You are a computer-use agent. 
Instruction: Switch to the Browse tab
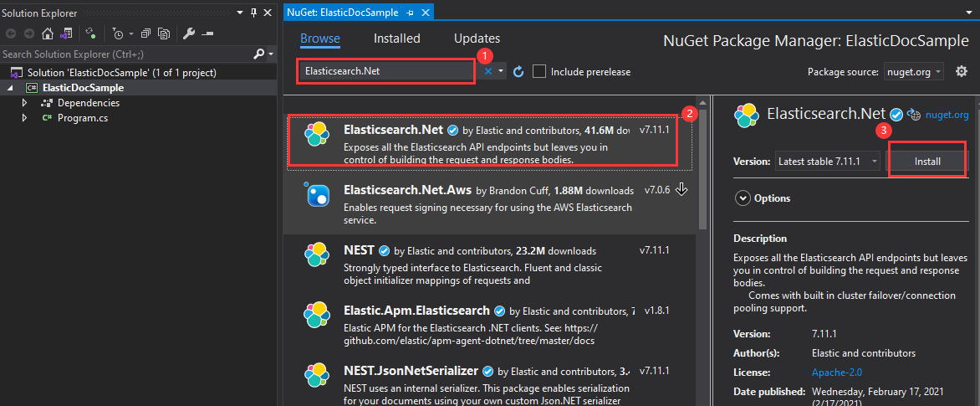point(320,39)
